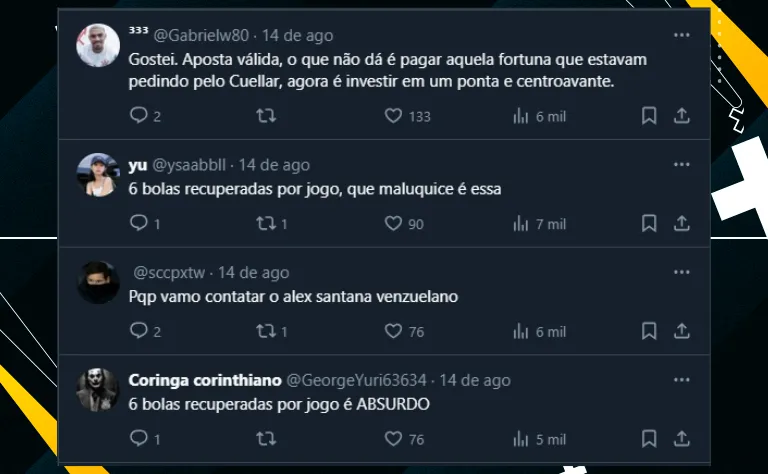768x474 pixels.
Task: Retweet the tweet by @ysaabbll
Action: pos(267,223)
